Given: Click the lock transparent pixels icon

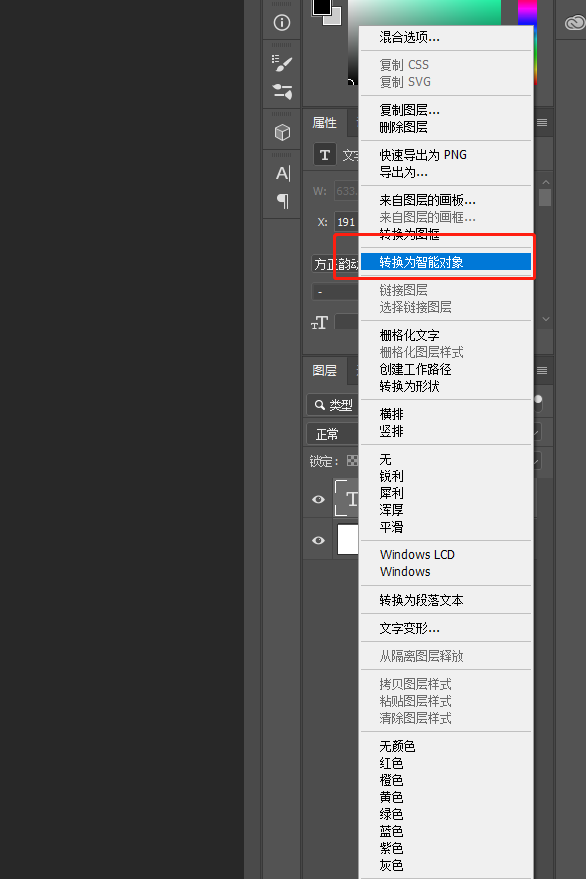Looking at the screenshot, I should [352, 461].
